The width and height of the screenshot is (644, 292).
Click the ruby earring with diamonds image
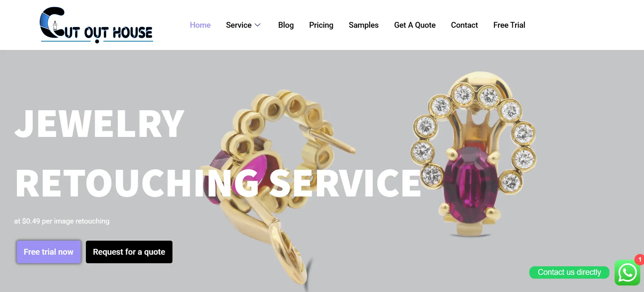coord(474,154)
